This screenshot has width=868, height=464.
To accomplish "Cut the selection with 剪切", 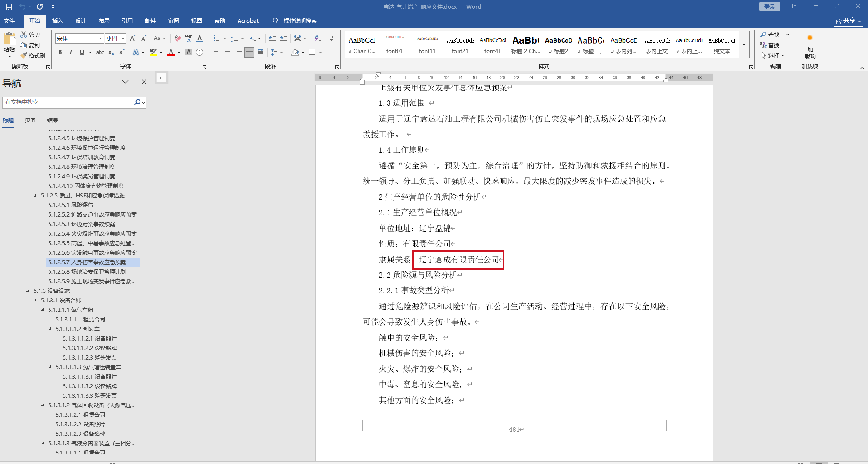I will tap(30, 35).
